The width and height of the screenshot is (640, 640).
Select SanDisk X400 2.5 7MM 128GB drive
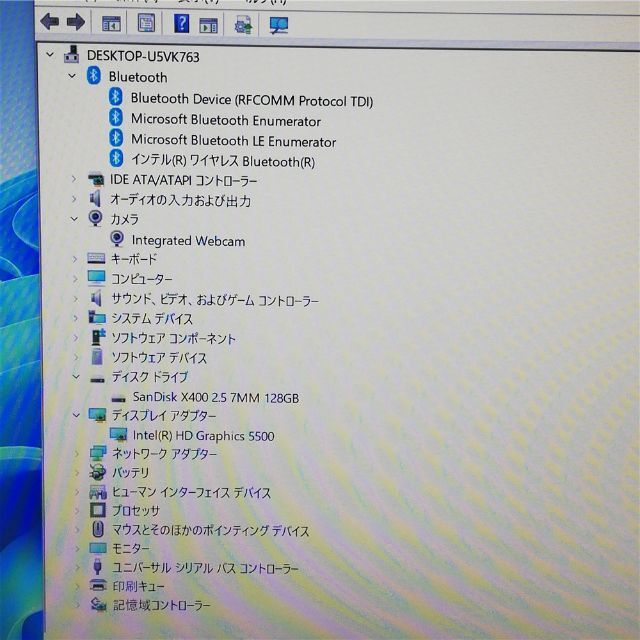pos(216,397)
